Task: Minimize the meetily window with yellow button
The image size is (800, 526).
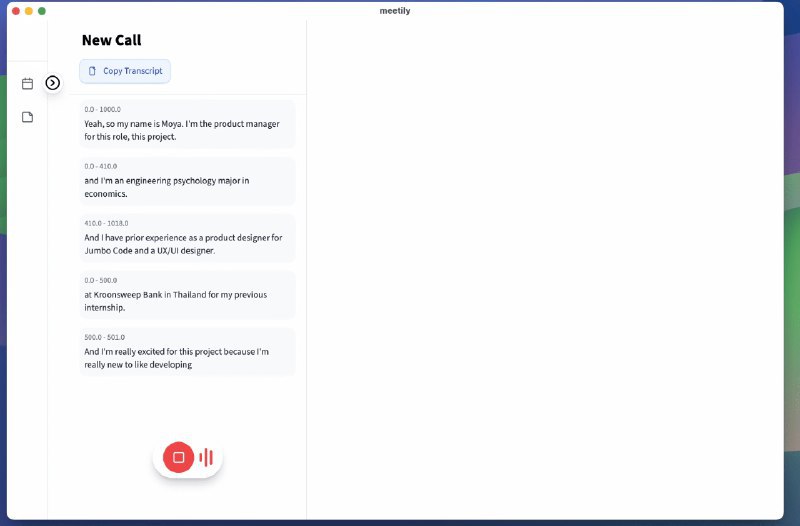Action: click(x=29, y=10)
